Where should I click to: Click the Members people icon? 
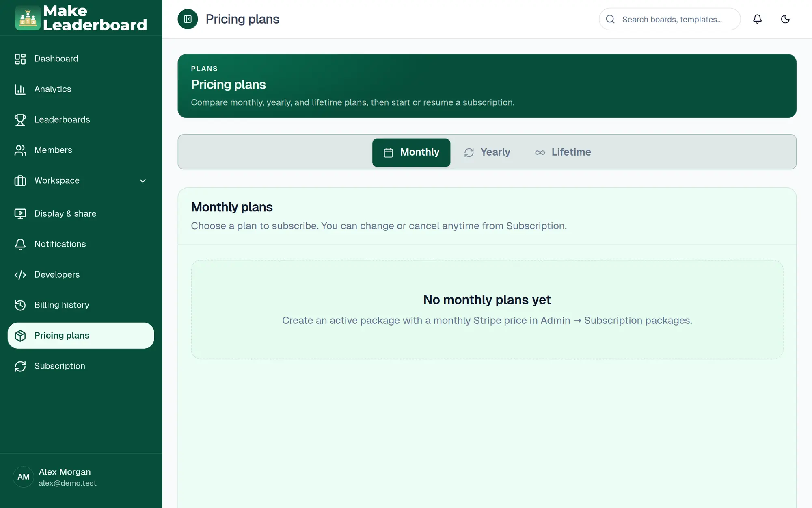(20, 150)
